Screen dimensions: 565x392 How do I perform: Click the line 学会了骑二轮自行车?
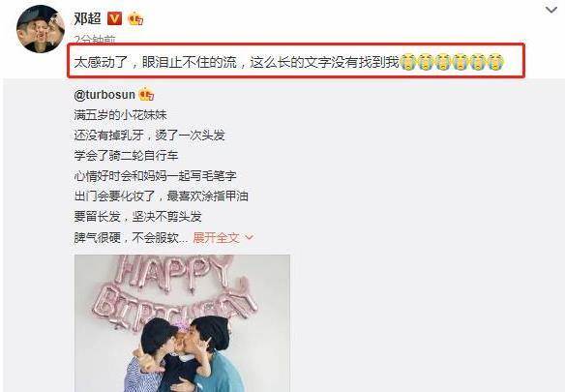(126, 156)
